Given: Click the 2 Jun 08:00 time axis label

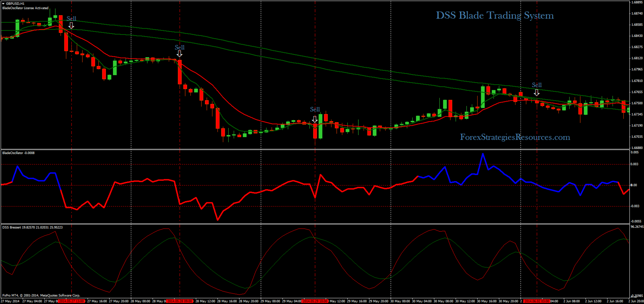Looking at the screenshot, I should (571, 301).
